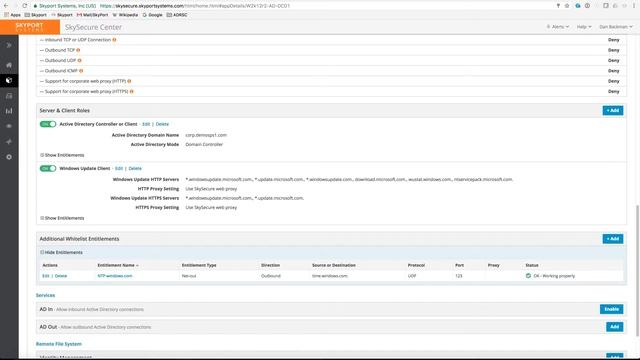Toggle the Windows Update Client switch
Viewport: 640px width, 360px height.
click(48, 169)
